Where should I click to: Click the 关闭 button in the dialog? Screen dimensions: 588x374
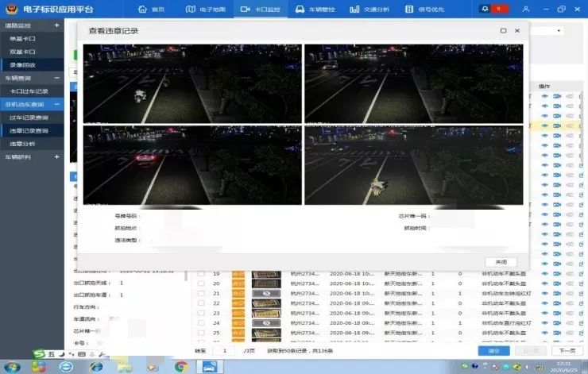tap(501, 262)
